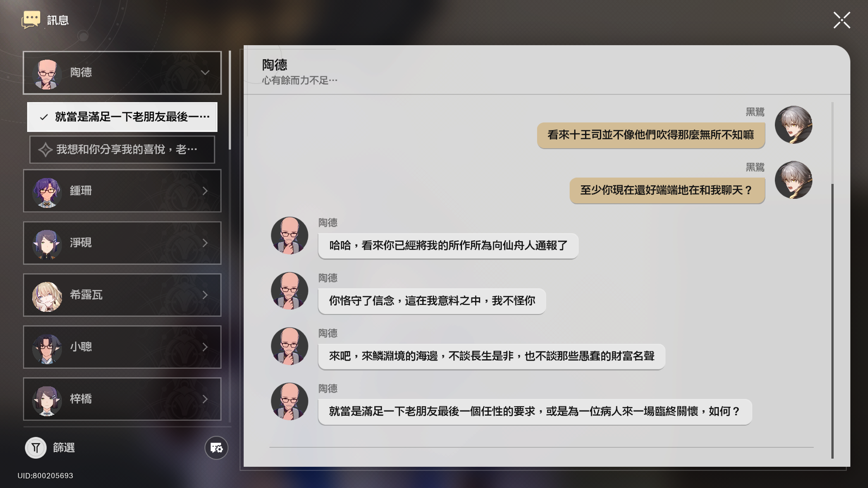The image size is (868, 488).
Task: Click message bubble 來吧，來鱗淵境的海邊
Action: [x=491, y=357]
